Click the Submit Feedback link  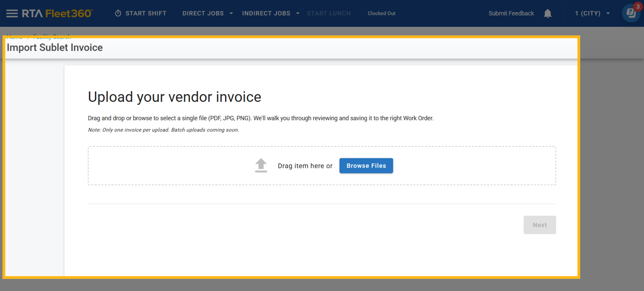point(511,13)
